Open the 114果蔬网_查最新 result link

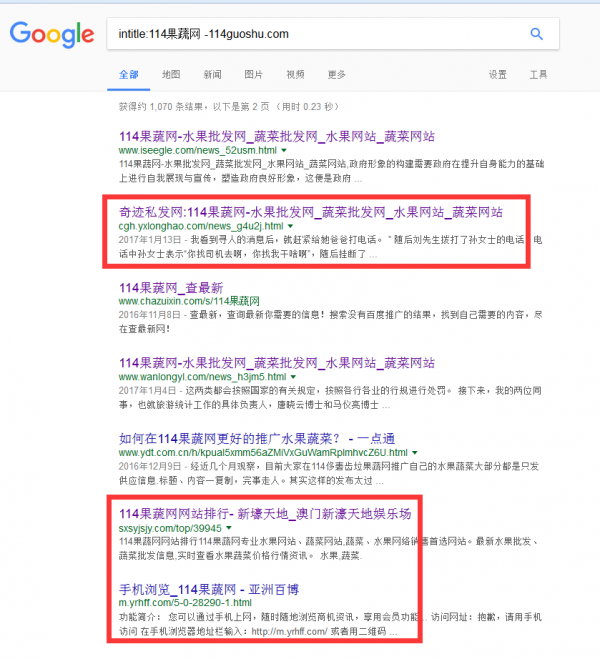[171, 288]
